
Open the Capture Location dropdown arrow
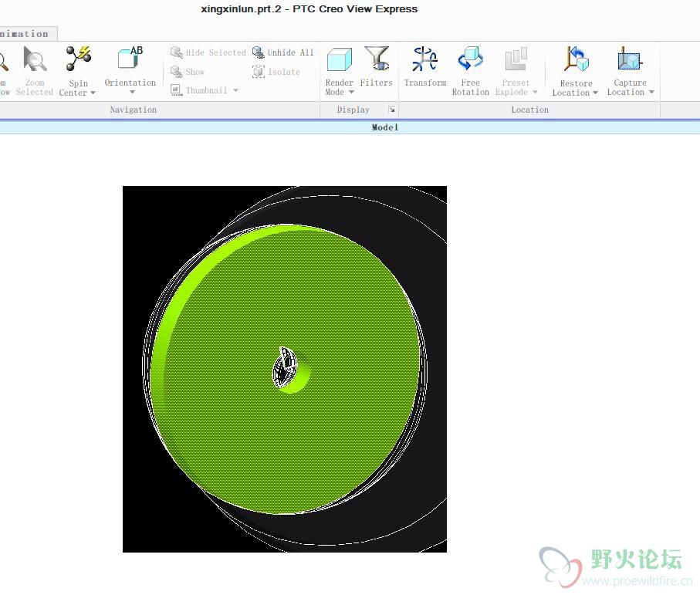click(x=651, y=93)
